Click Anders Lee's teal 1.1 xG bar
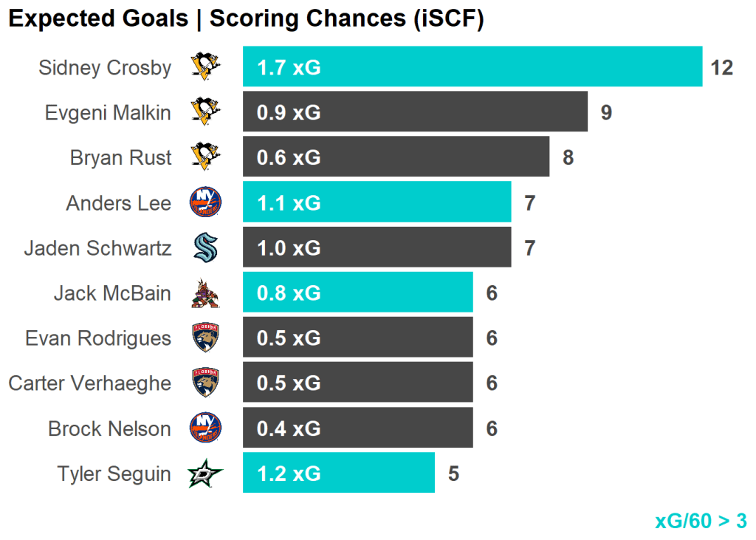Viewport: 756px width, 540px height. [377, 202]
